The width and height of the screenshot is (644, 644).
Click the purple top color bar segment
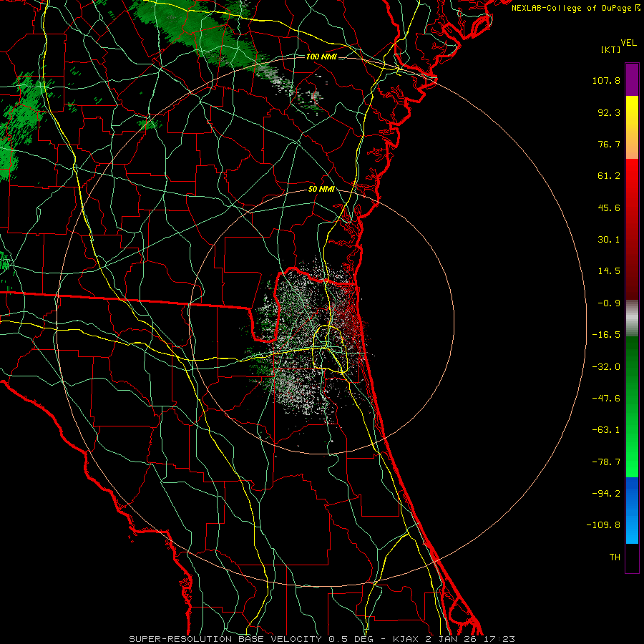(632, 79)
